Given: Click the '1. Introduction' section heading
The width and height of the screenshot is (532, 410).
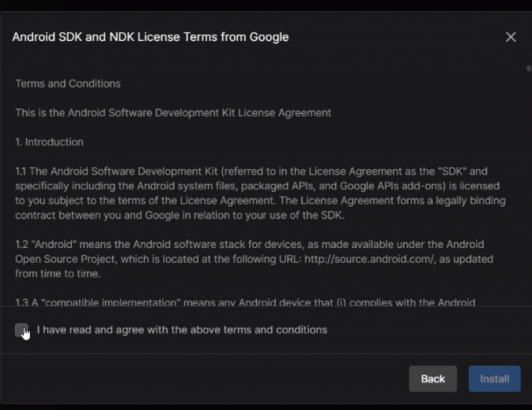Looking at the screenshot, I should (x=49, y=142).
